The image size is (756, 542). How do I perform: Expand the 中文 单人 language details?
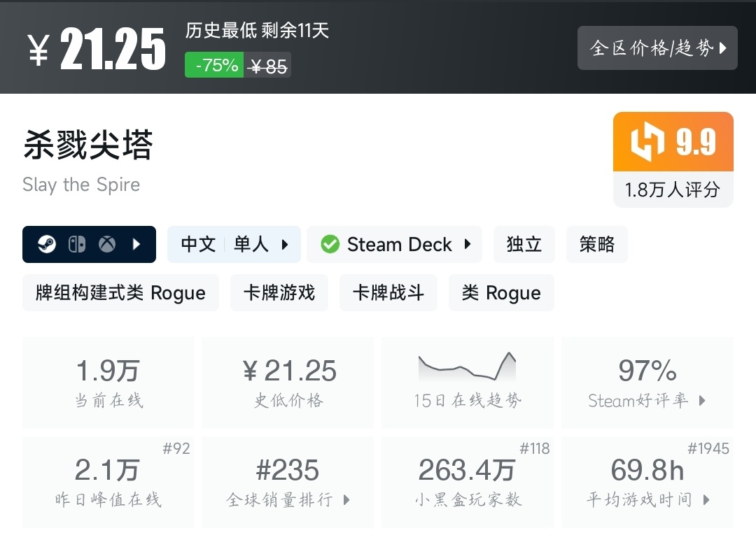tap(234, 245)
